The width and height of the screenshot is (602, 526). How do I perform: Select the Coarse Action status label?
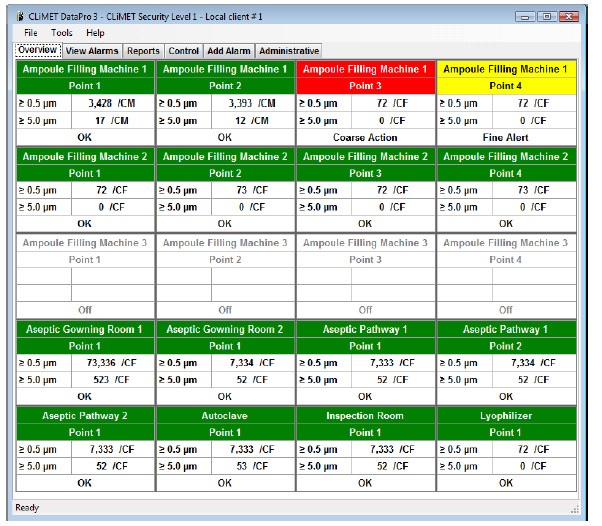click(365, 137)
